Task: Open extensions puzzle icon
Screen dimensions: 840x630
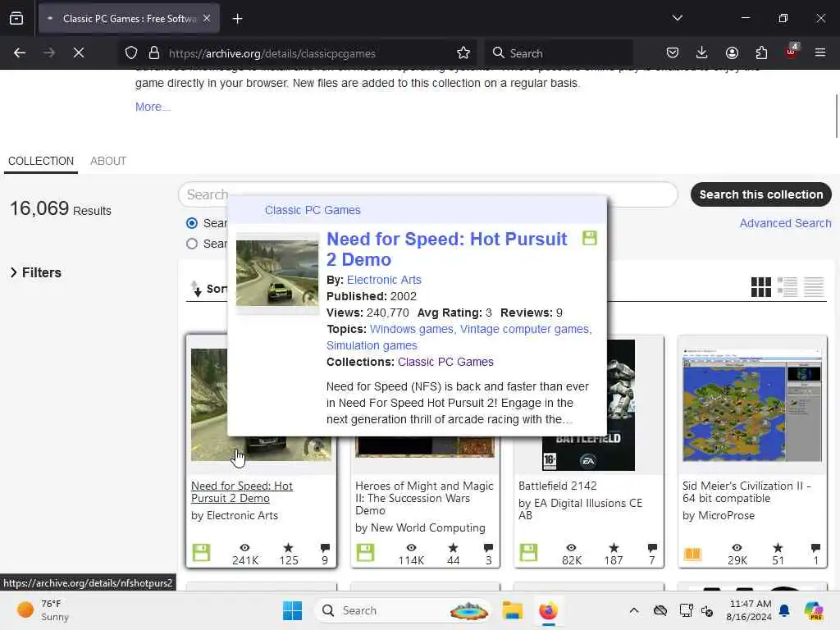Action: pyautogui.click(x=761, y=52)
